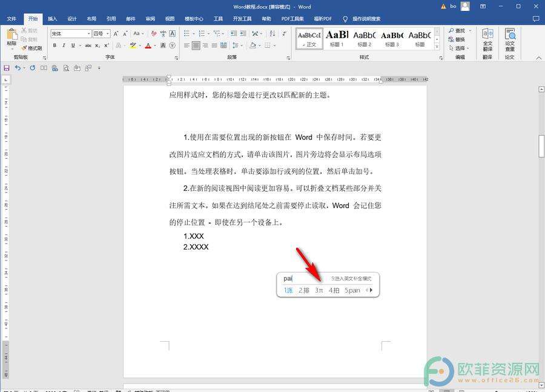Screen dimensions: 545x392
Task: Expand the multilevel list dropdown
Action: click(x=223, y=34)
